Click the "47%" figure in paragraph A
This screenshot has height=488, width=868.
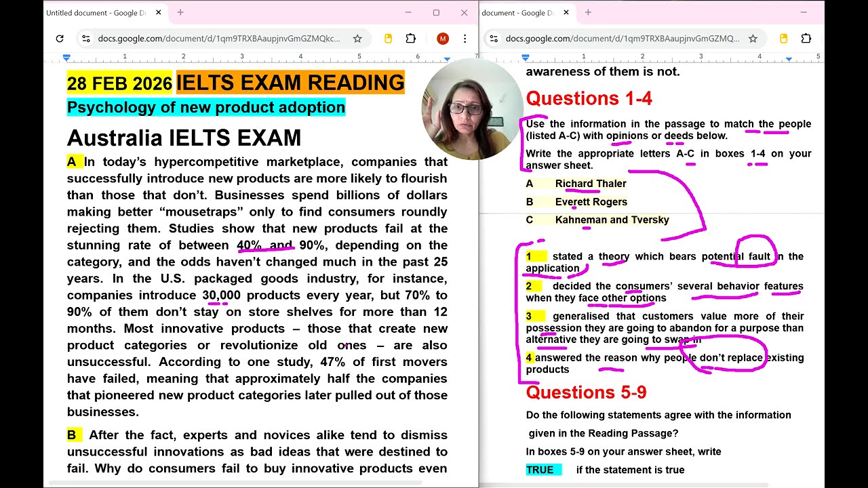(333, 362)
